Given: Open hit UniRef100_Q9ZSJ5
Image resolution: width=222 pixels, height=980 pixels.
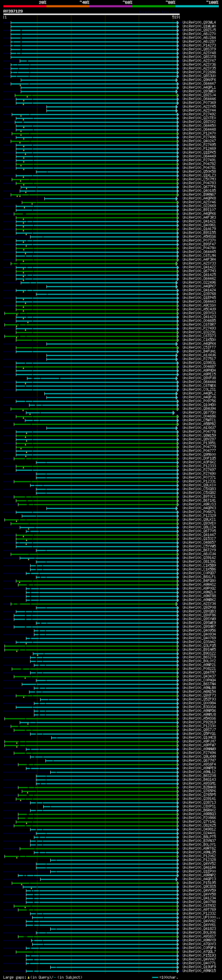Looking at the screenshot, I should click(199, 30).
